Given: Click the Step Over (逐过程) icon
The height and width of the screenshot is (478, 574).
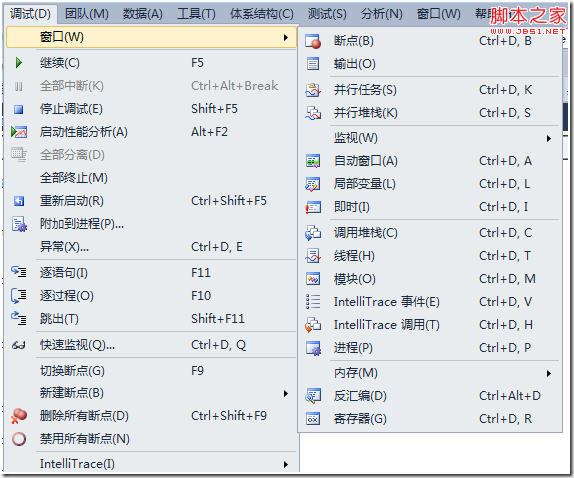Looking at the screenshot, I should 19,296.
